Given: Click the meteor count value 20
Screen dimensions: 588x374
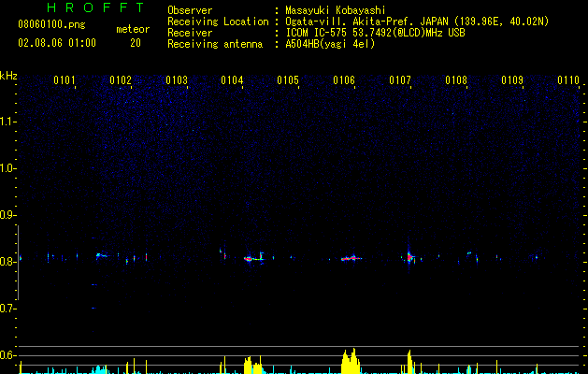Looking at the screenshot, I should [x=136, y=43].
